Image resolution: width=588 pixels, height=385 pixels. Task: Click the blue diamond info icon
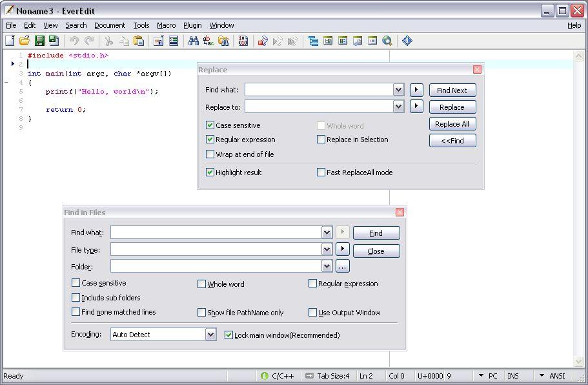pyautogui.click(x=407, y=41)
